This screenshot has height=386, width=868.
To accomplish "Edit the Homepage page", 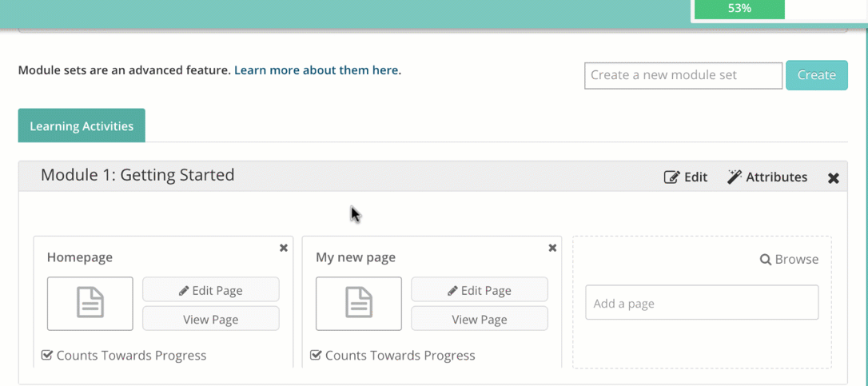I will tap(211, 290).
